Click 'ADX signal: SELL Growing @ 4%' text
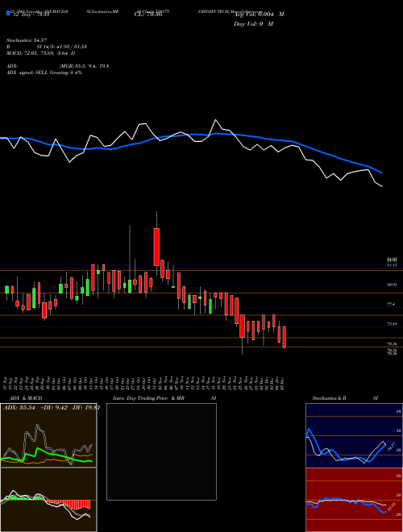403x532 pixels. 44,73
